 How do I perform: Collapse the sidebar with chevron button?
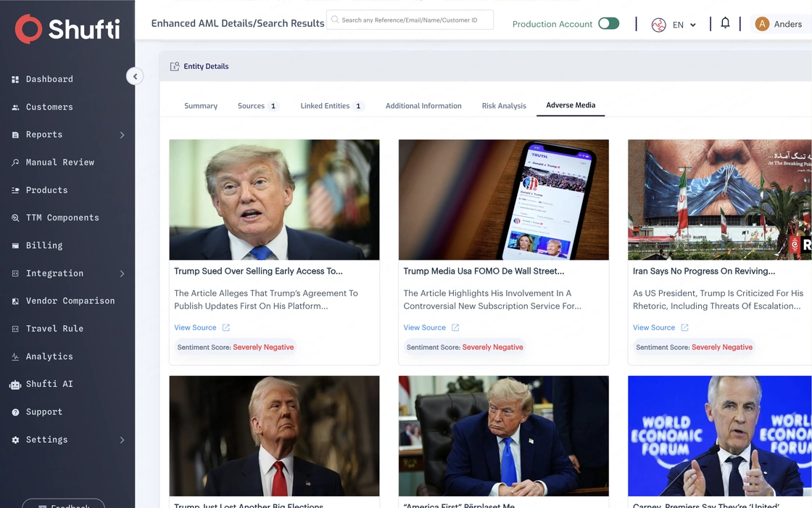tap(135, 76)
